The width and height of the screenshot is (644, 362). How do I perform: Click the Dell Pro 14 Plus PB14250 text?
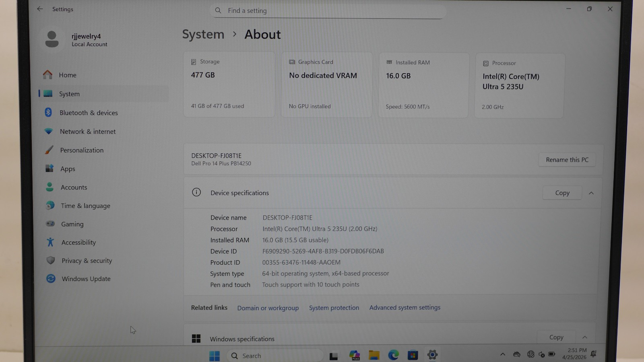coord(221,163)
